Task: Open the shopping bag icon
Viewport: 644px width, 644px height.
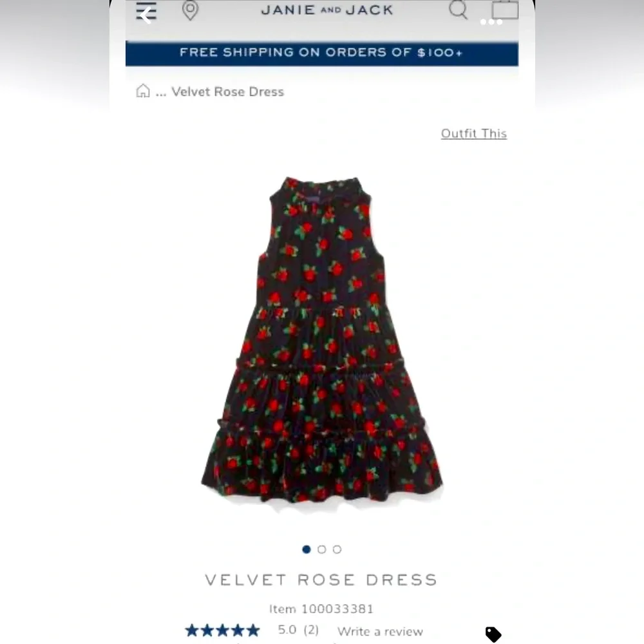Action: [x=505, y=10]
